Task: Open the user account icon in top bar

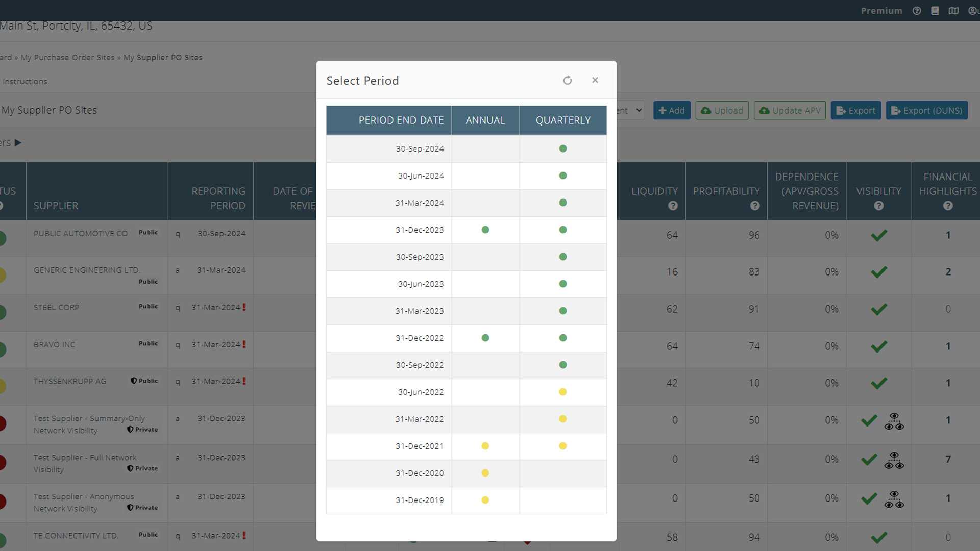Action: tap(972, 11)
